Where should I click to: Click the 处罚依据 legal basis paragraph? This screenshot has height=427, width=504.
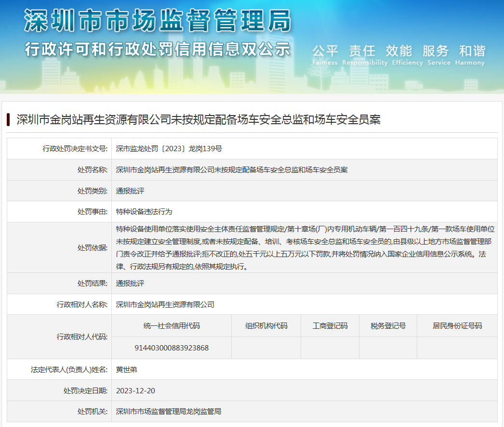[x=305, y=247]
